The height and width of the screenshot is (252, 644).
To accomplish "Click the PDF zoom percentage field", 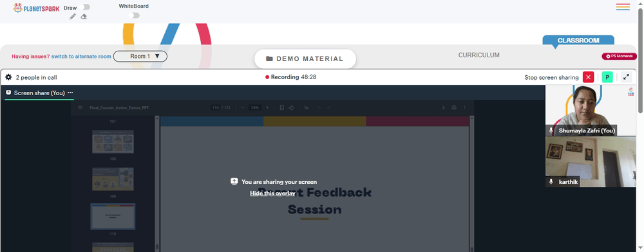I will click(255, 107).
